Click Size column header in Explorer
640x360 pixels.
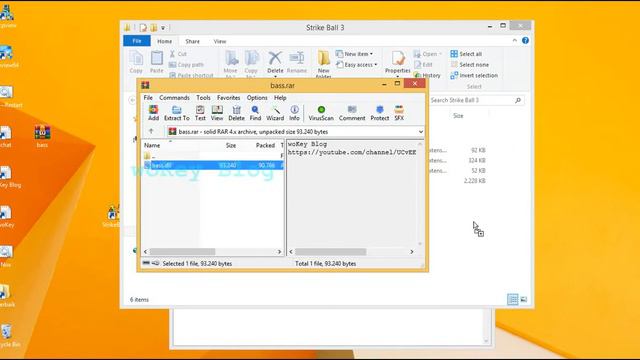[x=458, y=116]
